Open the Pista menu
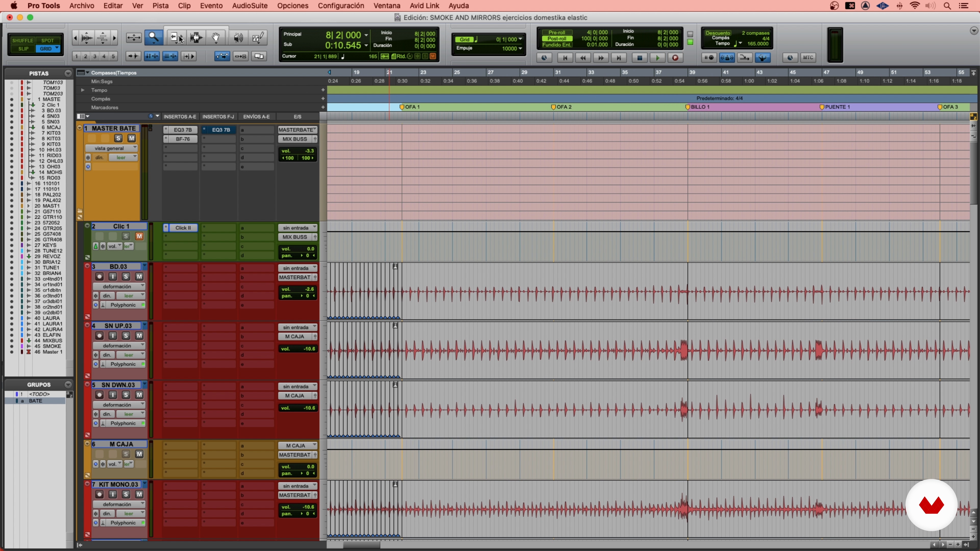This screenshot has width=980, height=551. [x=160, y=6]
